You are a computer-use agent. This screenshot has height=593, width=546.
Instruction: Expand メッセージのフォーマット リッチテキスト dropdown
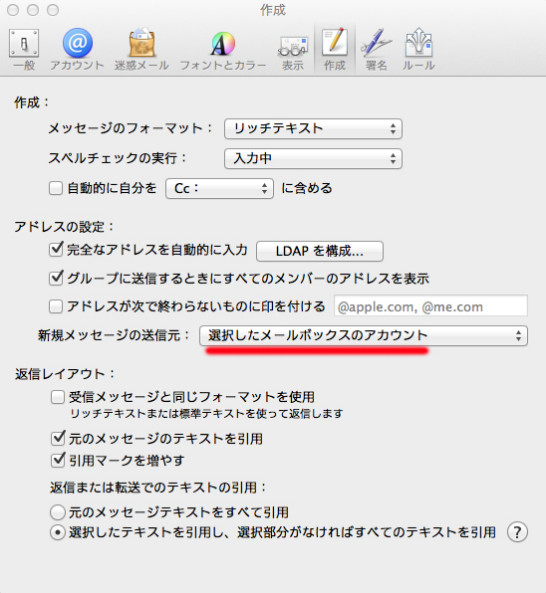[313, 129]
